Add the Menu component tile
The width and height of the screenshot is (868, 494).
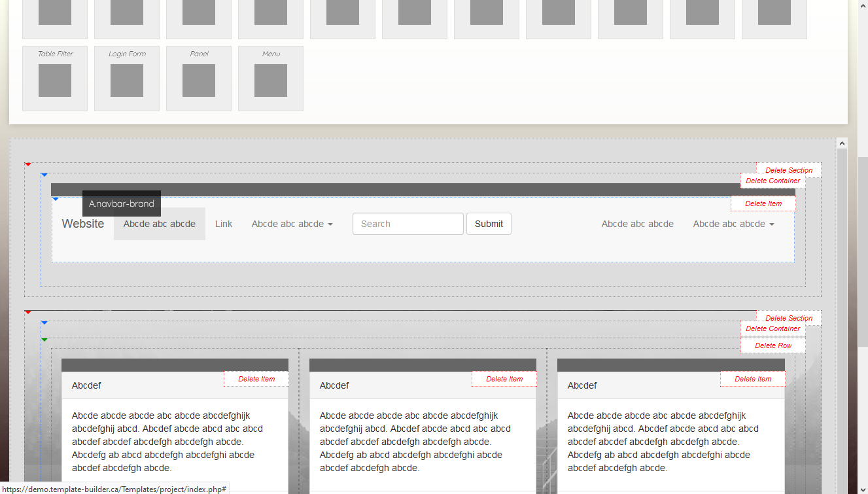click(271, 79)
